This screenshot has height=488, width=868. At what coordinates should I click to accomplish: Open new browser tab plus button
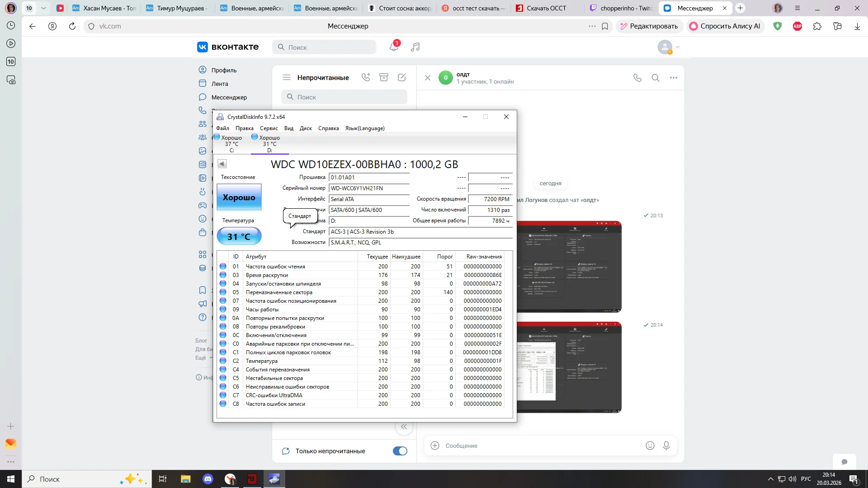pyautogui.click(x=740, y=8)
